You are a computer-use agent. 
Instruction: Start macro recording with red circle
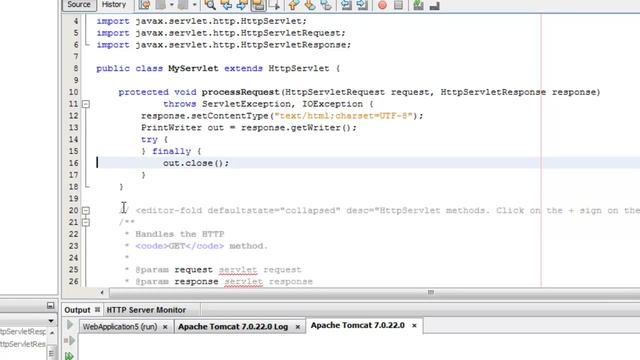(382, 5)
